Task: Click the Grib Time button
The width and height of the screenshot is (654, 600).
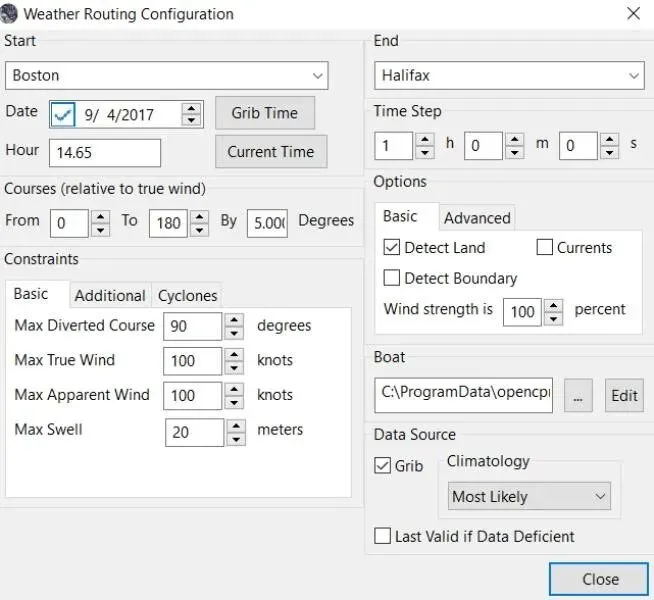Action: [x=265, y=113]
